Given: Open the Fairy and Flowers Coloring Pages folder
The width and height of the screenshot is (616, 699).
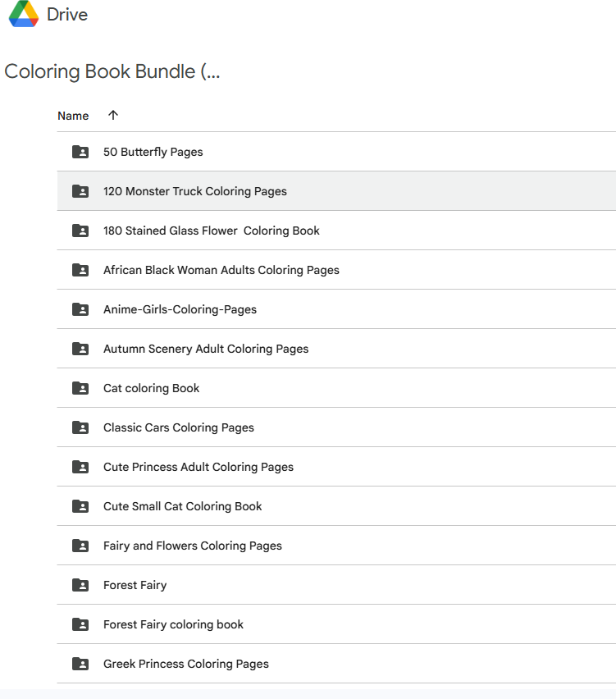Looking at the screenshot, I should tap(192, 546).
